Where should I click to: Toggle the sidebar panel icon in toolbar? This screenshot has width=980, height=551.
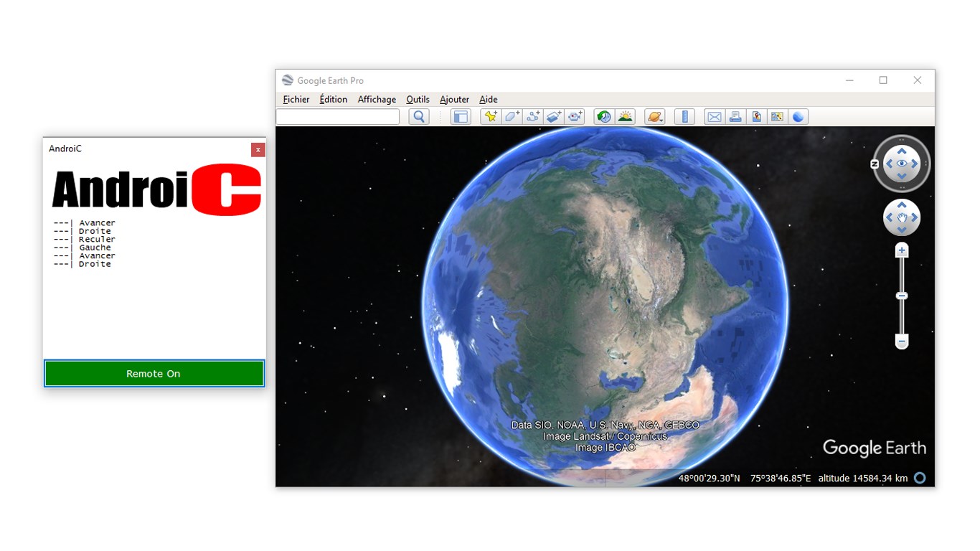pos(461,116)
